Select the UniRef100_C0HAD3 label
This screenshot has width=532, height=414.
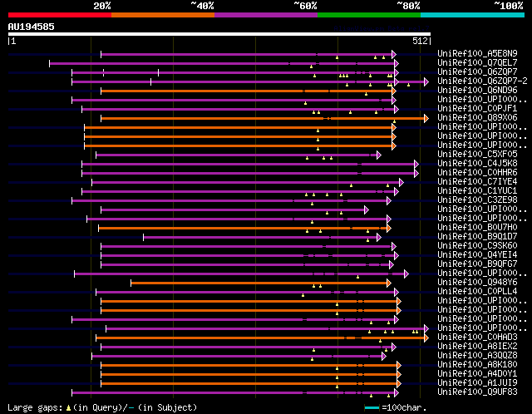[477, 338]
